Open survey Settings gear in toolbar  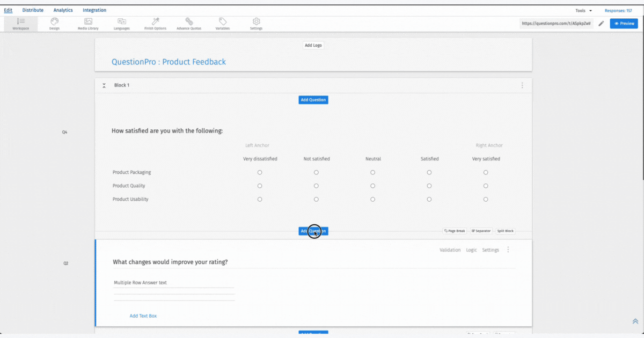[x=257, y=23]
